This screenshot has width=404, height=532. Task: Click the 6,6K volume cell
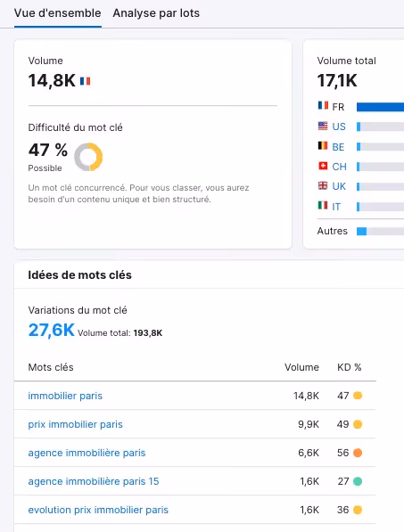[x=309, y=453]
